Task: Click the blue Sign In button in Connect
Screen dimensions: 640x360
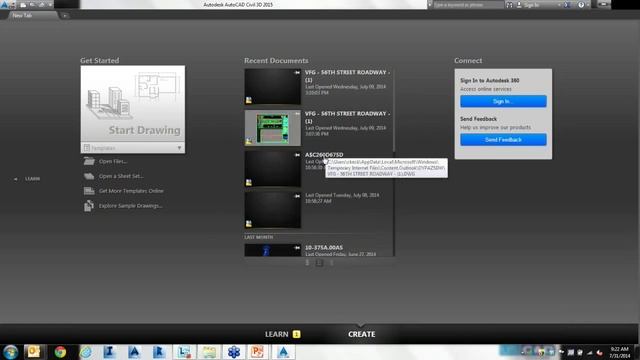Action: click(503, 101)
